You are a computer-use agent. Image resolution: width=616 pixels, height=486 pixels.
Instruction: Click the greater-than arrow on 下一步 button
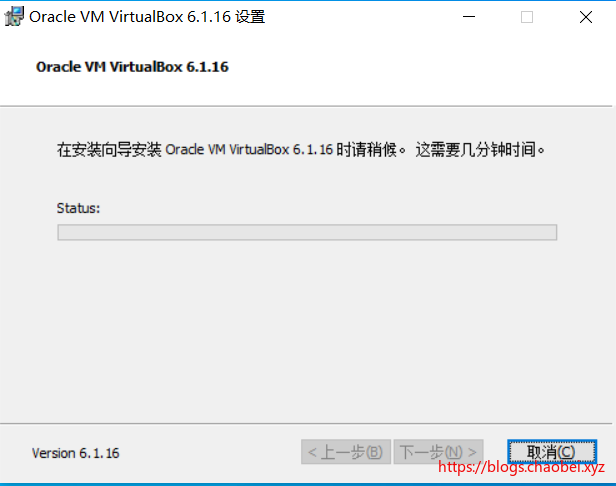(472, 452)
